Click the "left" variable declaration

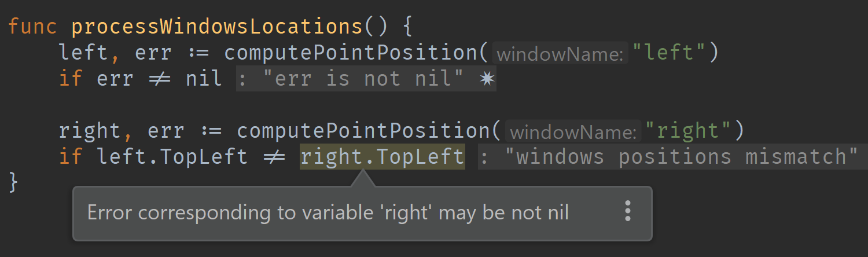coord(84,53)
